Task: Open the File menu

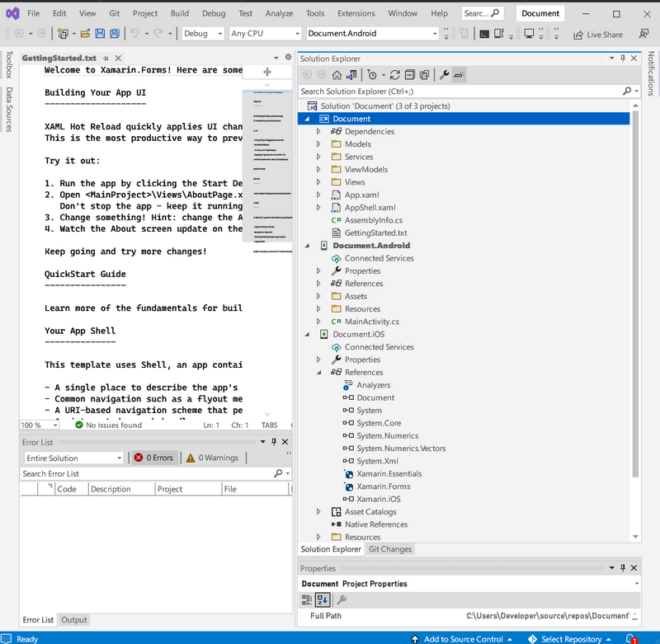Action: pyautogui.click(x=33, y=13)
